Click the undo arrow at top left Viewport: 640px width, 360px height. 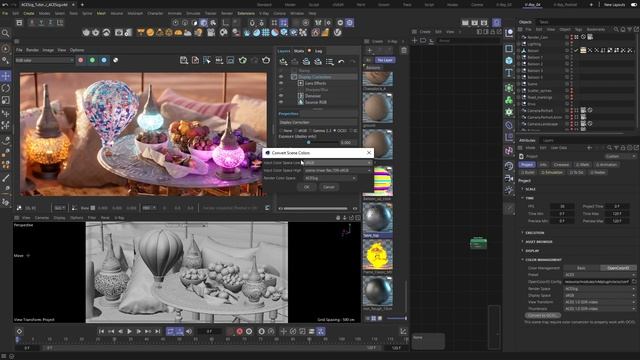click(5, 4)
